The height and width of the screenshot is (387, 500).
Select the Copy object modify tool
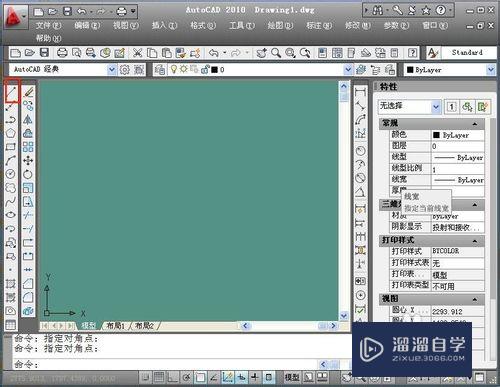point(28,106)
